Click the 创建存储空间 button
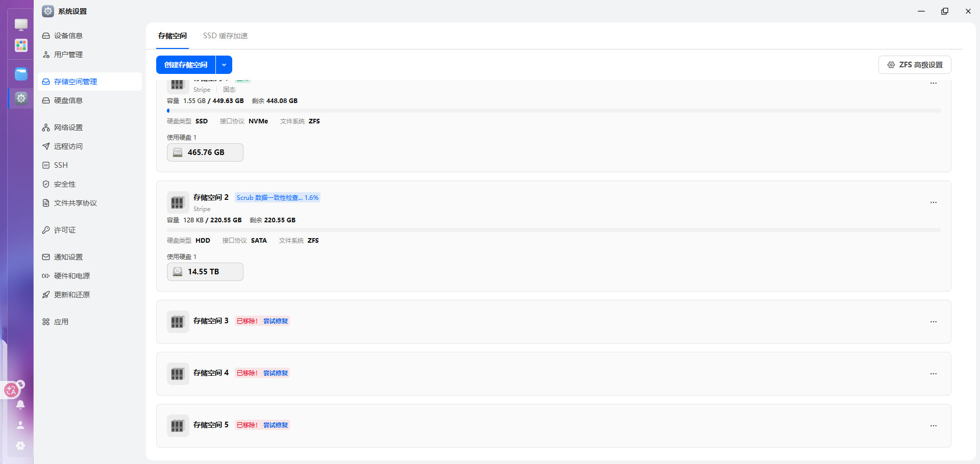 tap(186, 65)
